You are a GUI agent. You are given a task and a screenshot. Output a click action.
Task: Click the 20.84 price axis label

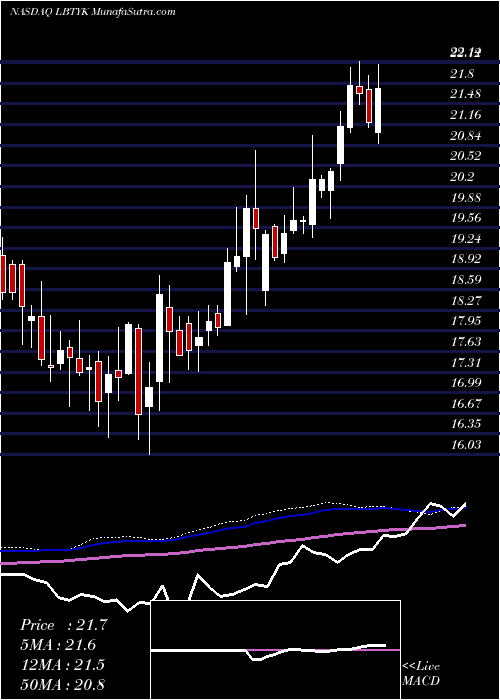coord(466,135)
